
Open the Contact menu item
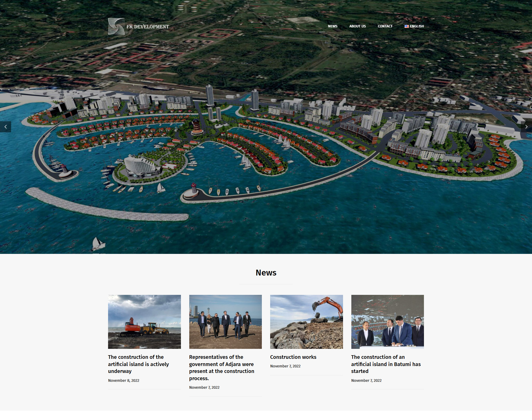click(385, 26)
